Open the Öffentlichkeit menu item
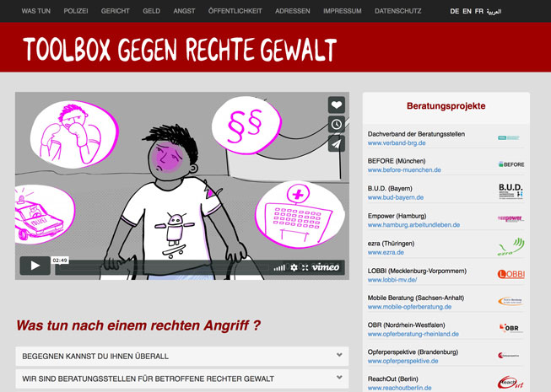Screen dimensions: 551x392 click(x=235, y=12)
